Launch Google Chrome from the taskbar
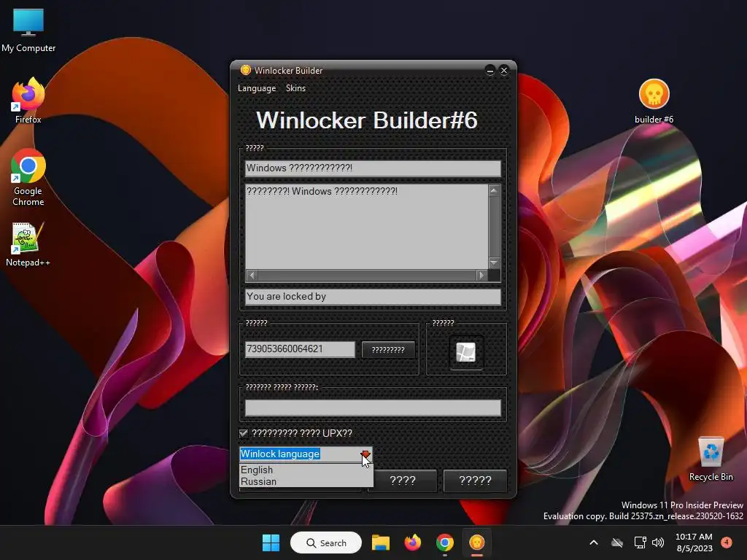Image resolution: width=747 pixels, height=560 pixels. click(444, 542)
